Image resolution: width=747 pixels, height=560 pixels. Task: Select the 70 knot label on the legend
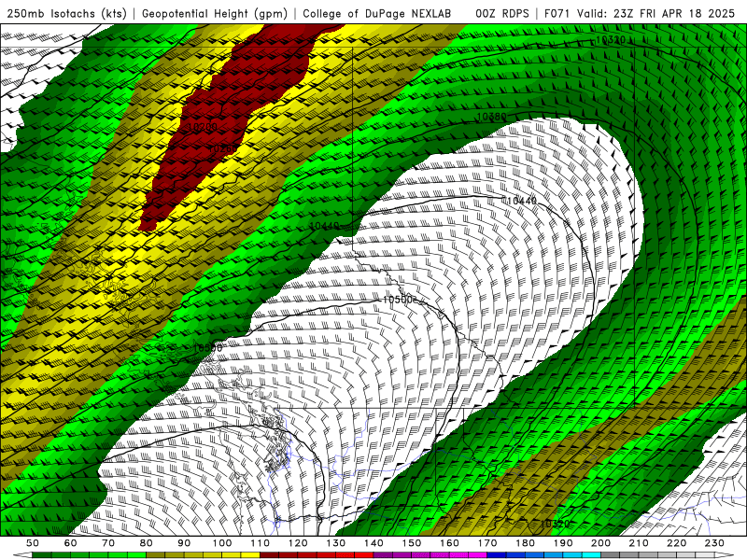[x=108, y=543]
